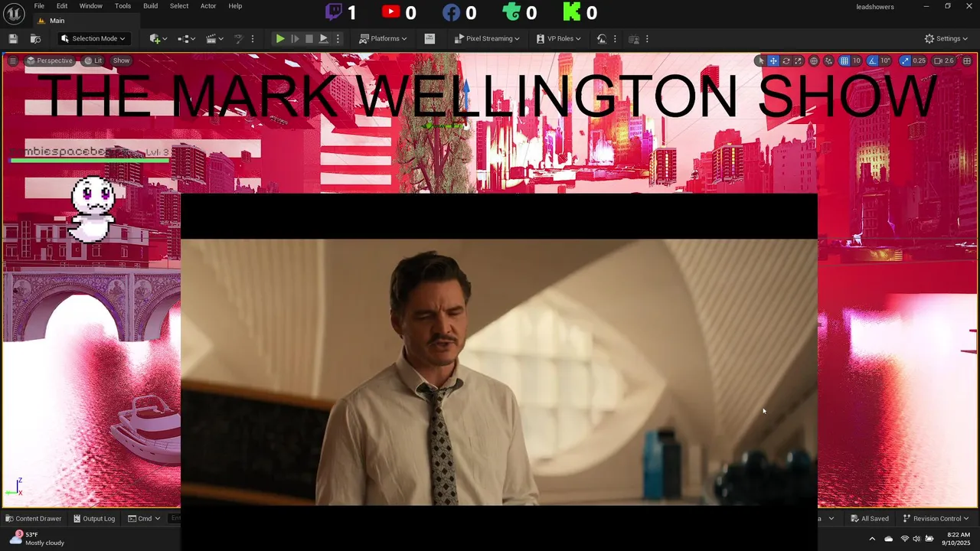The height and width of the screenshot is (551, 980).
Task: Click the YouTube viewer count icon
Action: (390, 11)
